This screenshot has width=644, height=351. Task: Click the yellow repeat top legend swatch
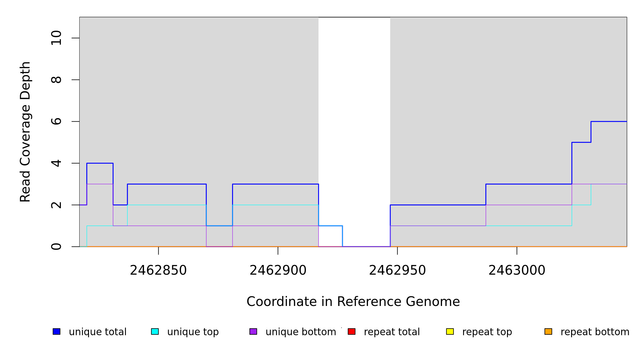pyautogui.click(x=450, y=331)
